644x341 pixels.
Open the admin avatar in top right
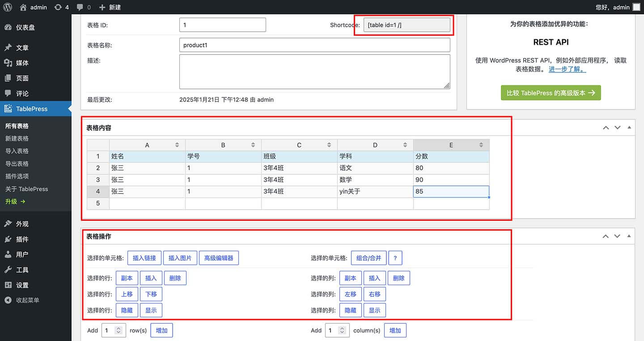(x=636, y=7)
